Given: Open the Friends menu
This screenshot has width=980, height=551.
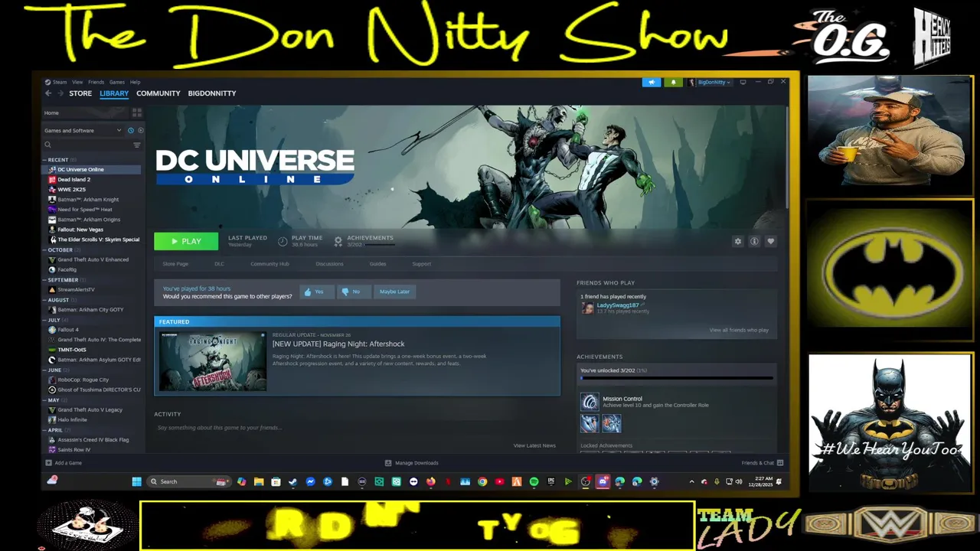Looking at the screenshot, I should pyautogui.click(x=96, y=82).
